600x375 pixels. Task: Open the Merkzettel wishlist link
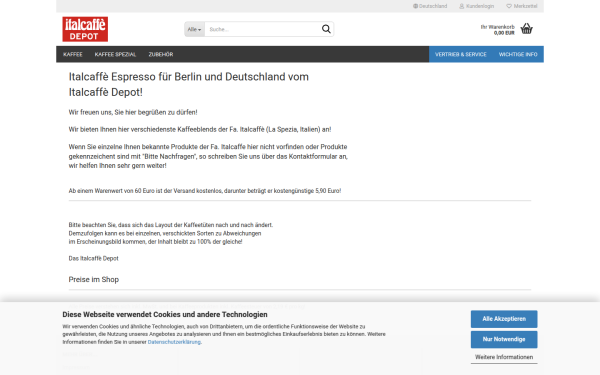525,6
